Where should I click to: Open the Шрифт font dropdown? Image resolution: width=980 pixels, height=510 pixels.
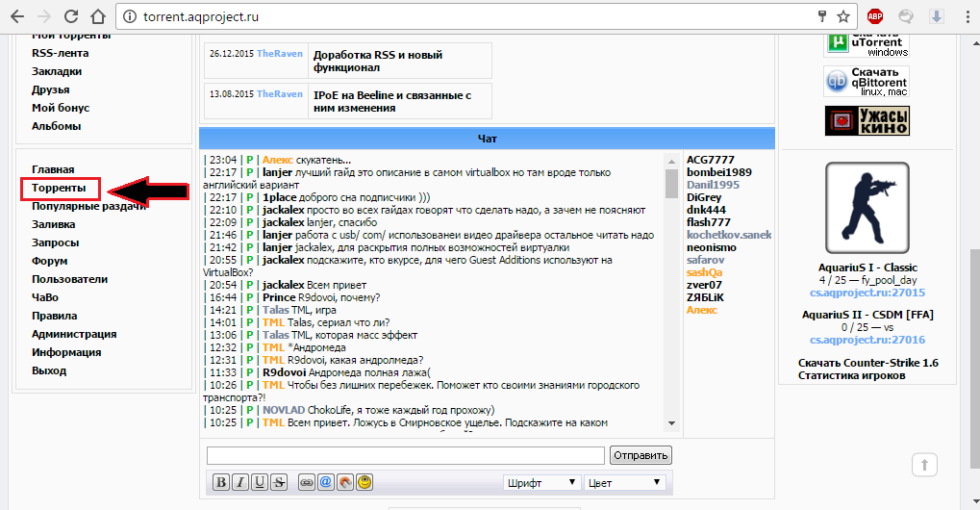[x=541, y=482]
